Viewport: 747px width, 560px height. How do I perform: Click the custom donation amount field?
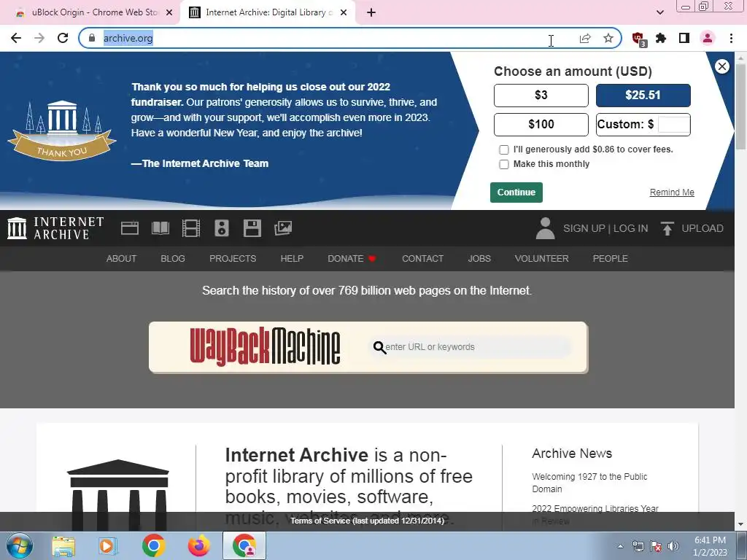click(673, 124)
